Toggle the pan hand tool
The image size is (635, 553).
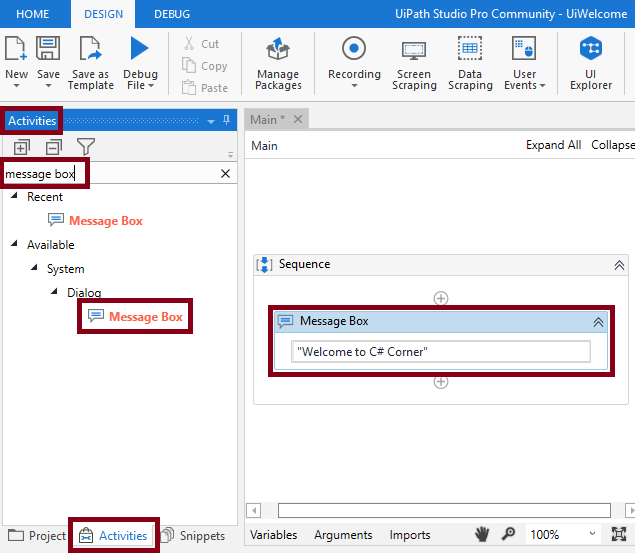pos(482,534)
